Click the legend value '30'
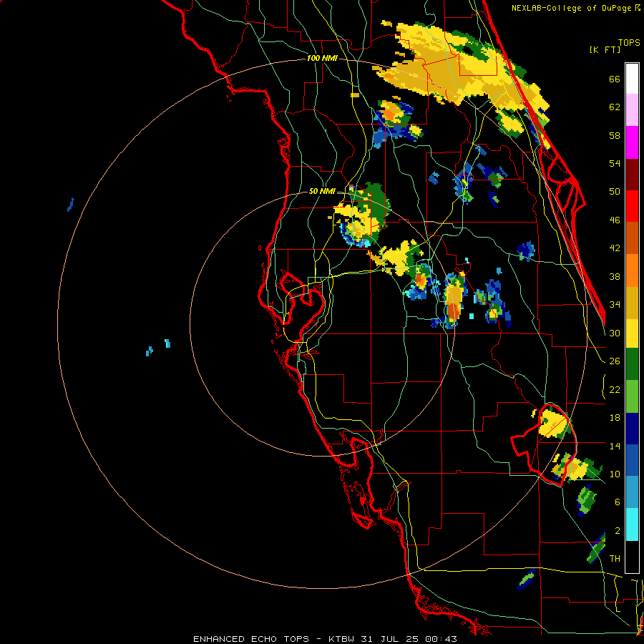Screen dimensions: 644x644 pyautogui.click(x=615, y=333)
